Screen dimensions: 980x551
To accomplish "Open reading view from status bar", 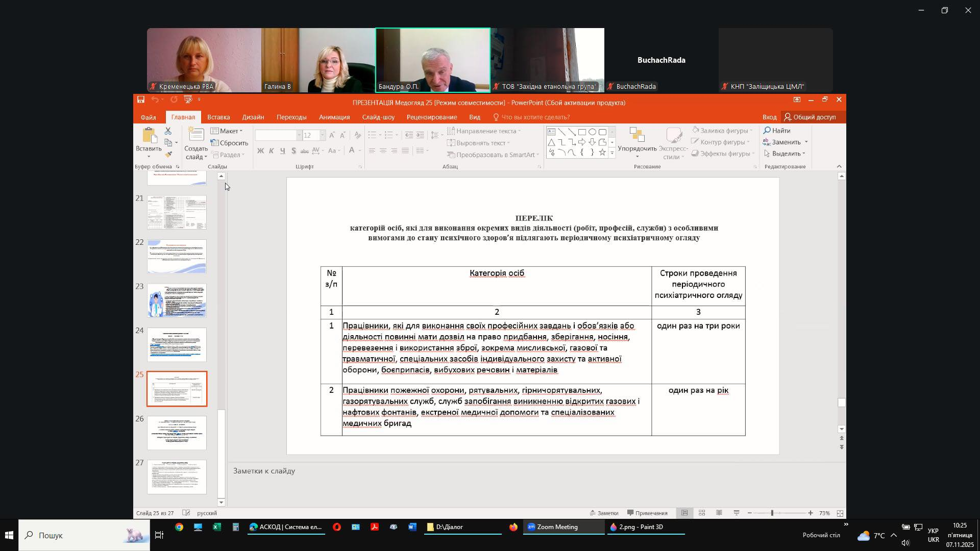I will [x=719, y=513].
